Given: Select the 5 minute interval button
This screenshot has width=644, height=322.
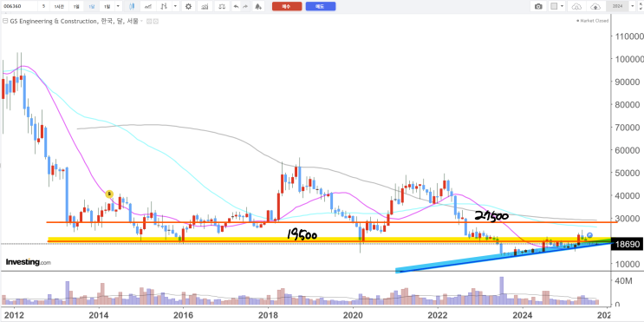Looking at the screenshot, I should (x=43, y=6).
